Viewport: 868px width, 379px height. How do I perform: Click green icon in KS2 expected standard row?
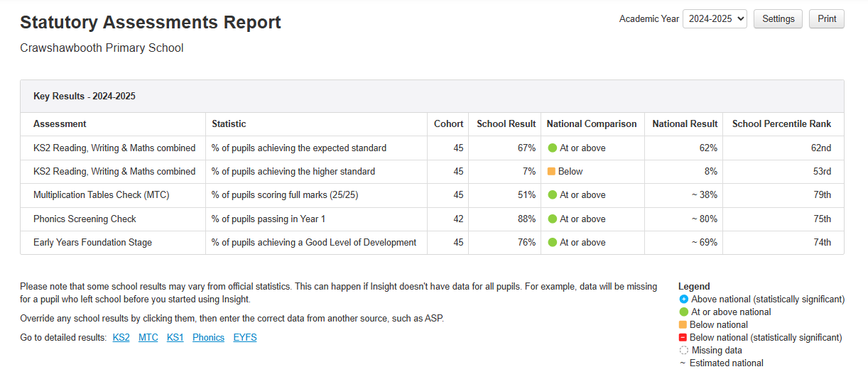[552, 148]
